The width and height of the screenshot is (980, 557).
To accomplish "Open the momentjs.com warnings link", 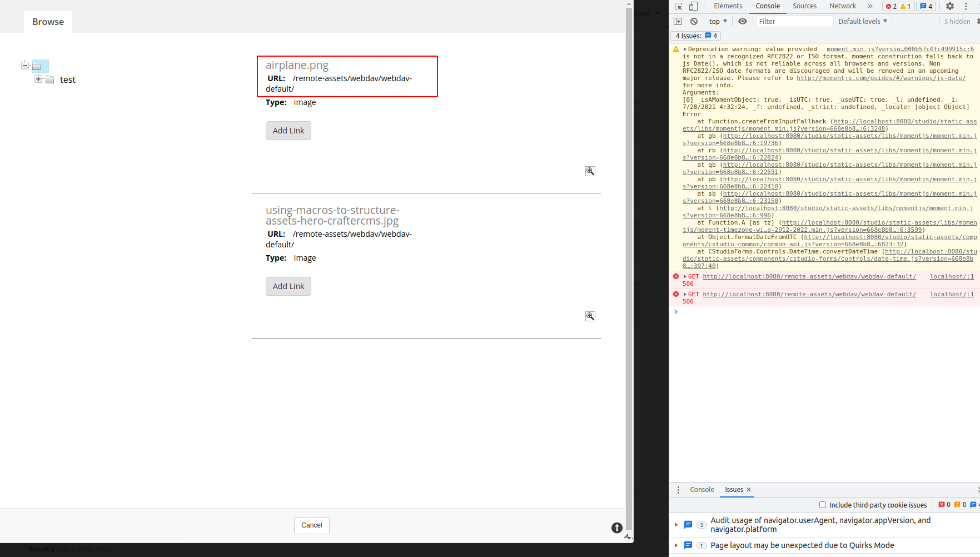I will [883, 78].
